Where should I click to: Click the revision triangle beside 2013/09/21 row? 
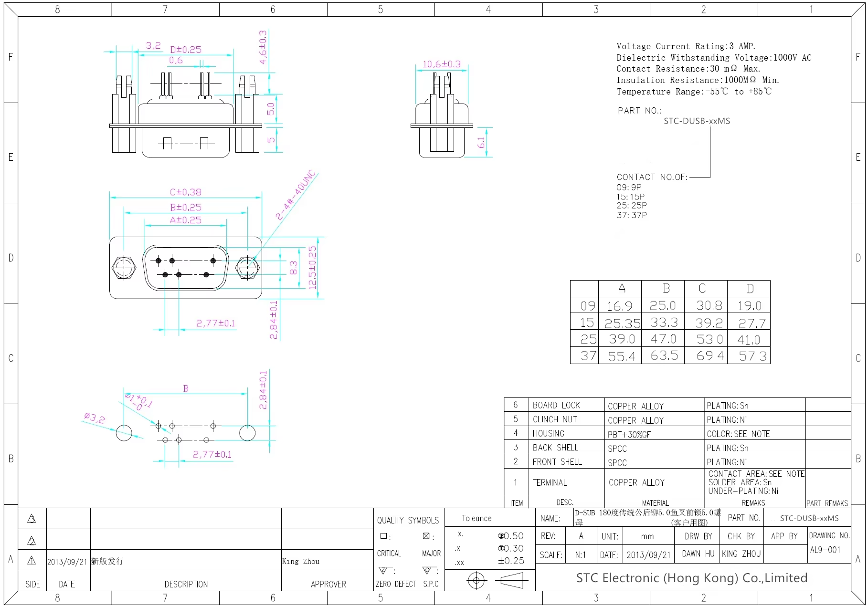pos(32,561)
